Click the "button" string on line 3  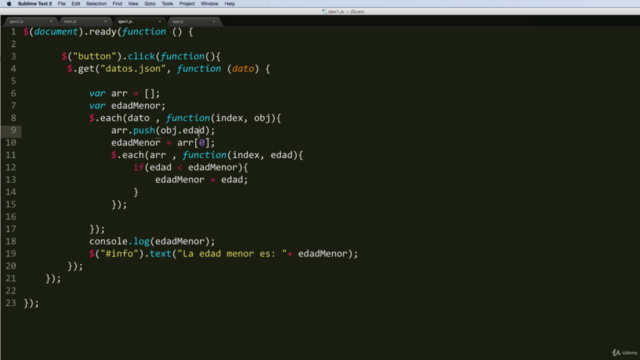click(95, 56)
